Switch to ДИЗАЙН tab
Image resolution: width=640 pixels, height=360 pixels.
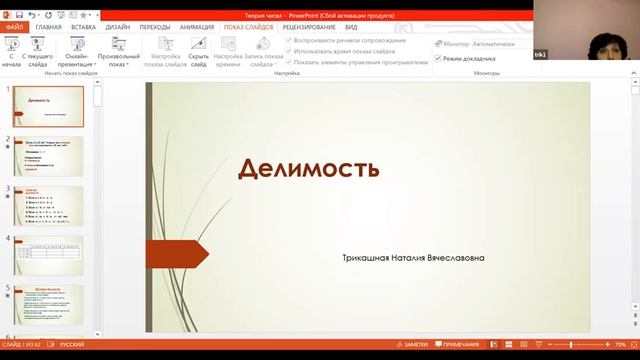(118, 27)
